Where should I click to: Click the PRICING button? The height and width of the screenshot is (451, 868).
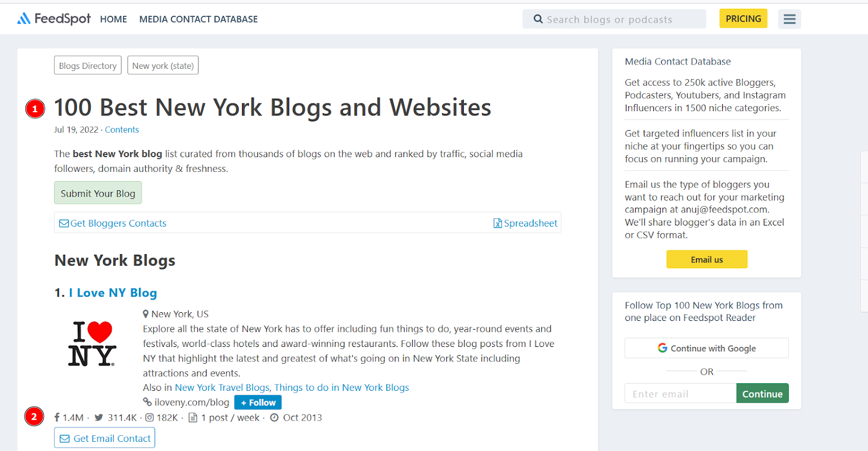point(743,19)
